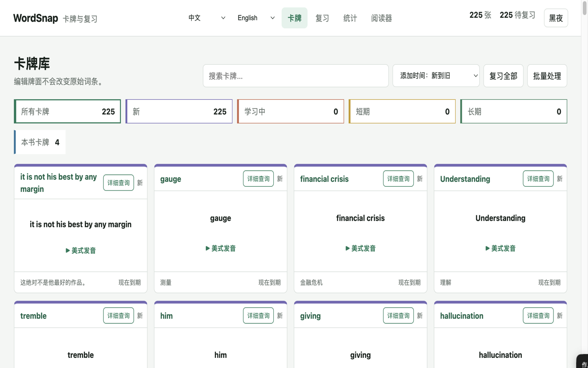Screen dimensions: 588x368
Task: Play 美式发音 for Understanding card
Action: [x=500, y=248]
